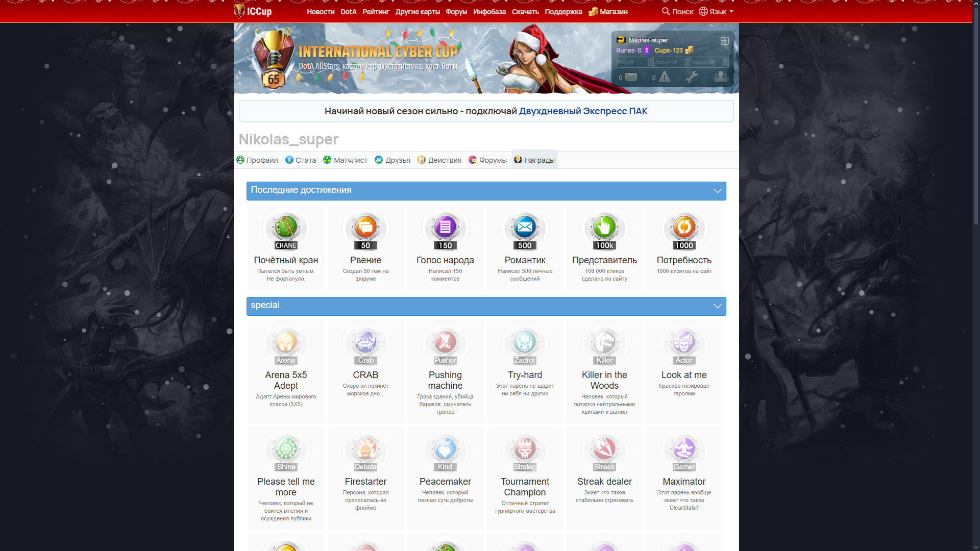Click the friends group icon in user panel
Viewport: 980px width, 551px height.
[x=720, y=77]
